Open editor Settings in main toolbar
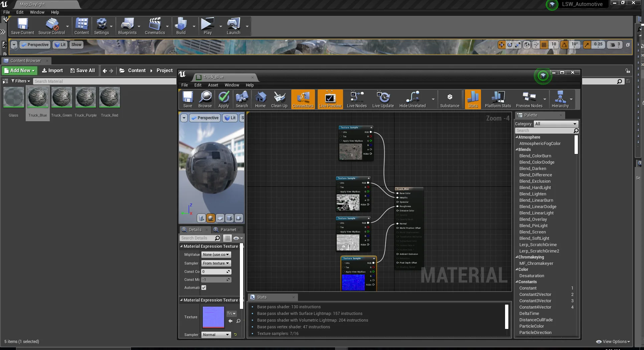The image size is (644, 350). pos(102,26)
